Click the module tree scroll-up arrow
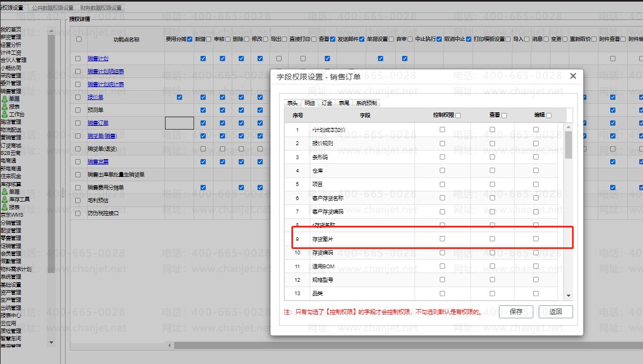Viewport: 643px width, 364px height. (x=51, y=31)
